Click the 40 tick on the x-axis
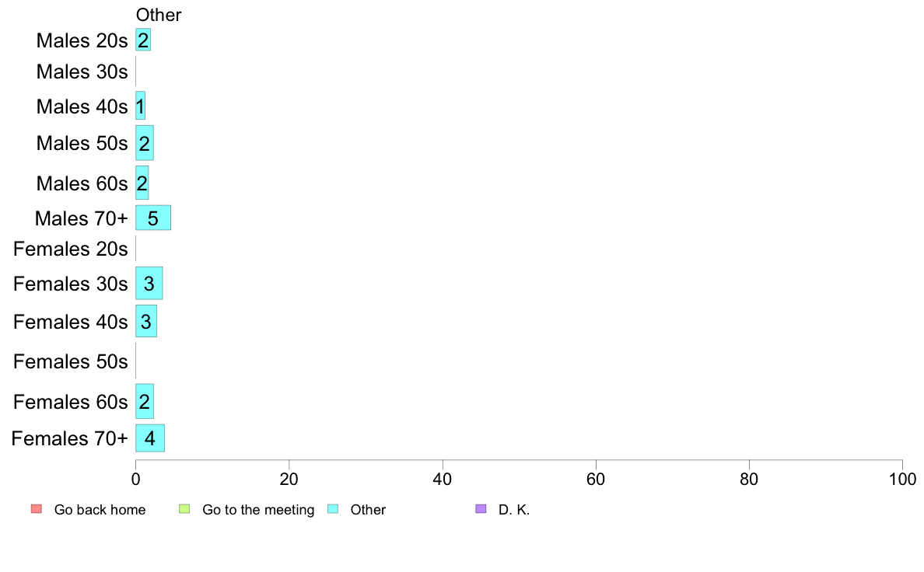924x572 pixels. [443, 479]
